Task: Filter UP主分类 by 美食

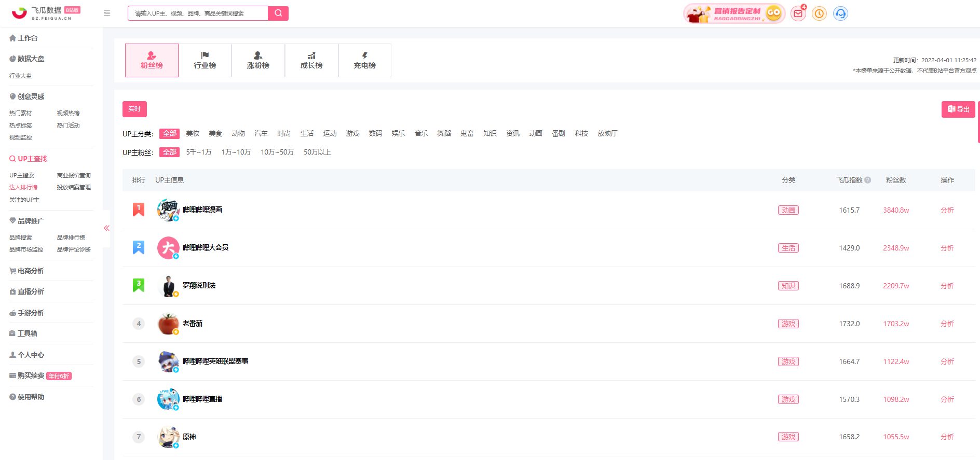Action: tap(215, 133)
